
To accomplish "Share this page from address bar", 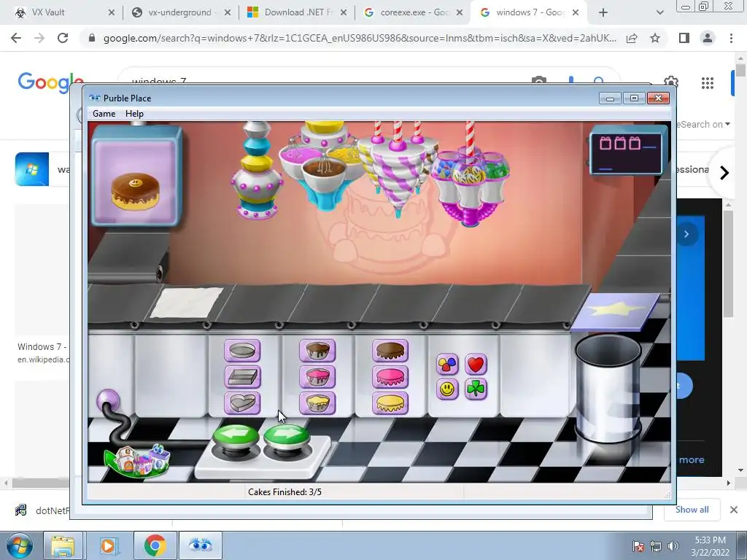I will [x=632, y=38].
